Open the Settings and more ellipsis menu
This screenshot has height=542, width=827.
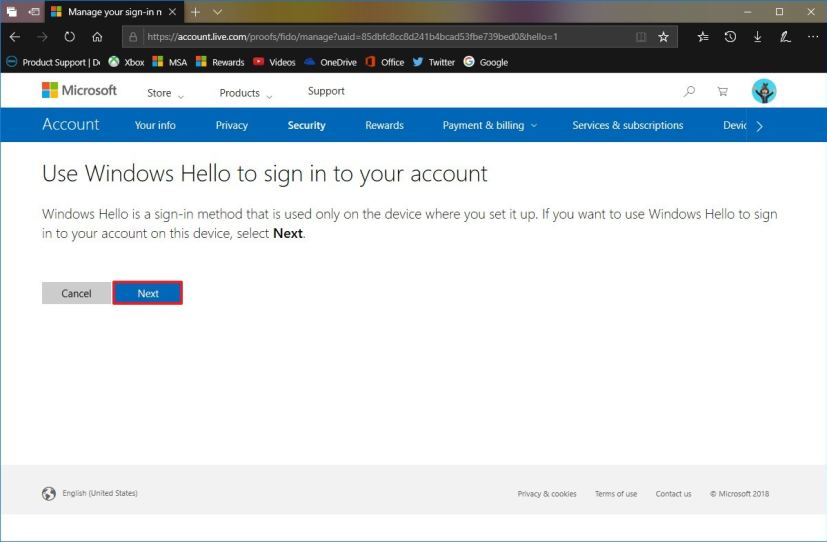(813, 37)
